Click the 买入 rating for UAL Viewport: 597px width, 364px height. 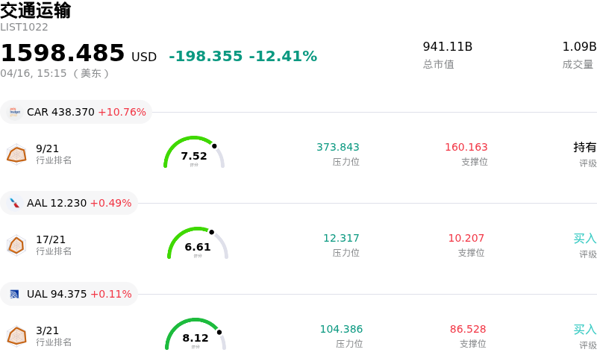point(585,329)
